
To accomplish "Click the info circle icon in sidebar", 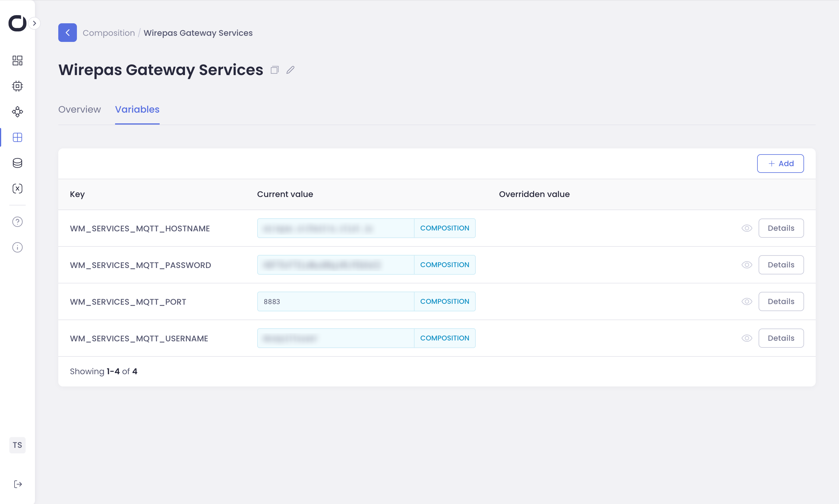I will pos(17,247).
